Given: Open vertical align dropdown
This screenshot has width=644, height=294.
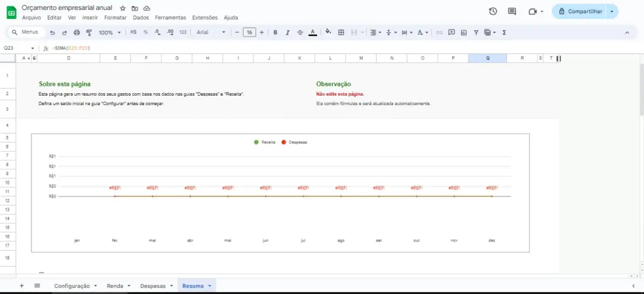Looking at the screenshot, I should (391, 32).
